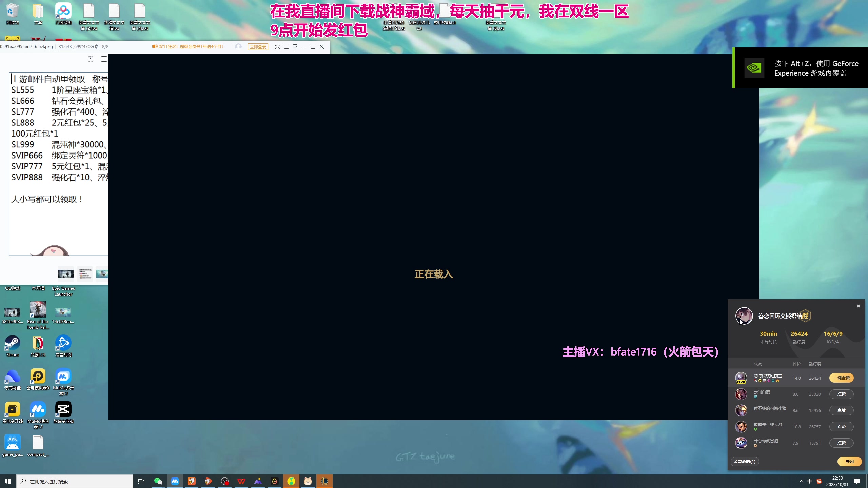868x488 pixels.
Task: Open 斗鱼 from the taskbar
Action: pyautogui.click(x=192, y=481)
